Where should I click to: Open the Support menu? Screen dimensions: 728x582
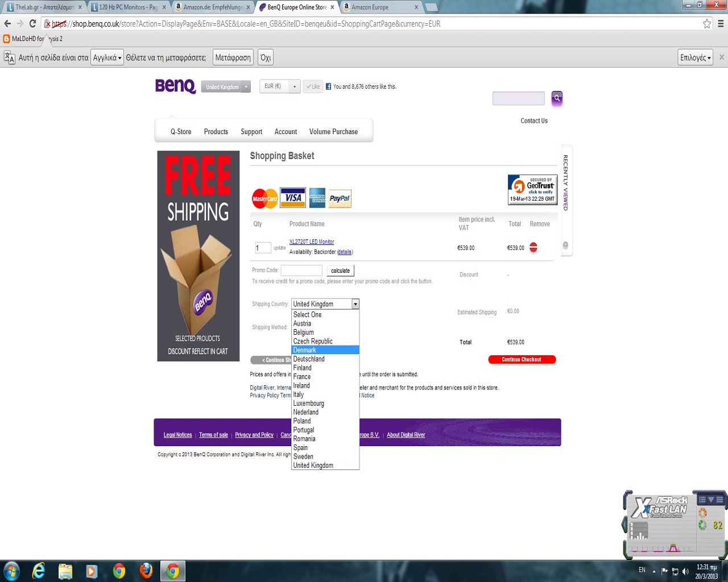click(x=251, y=131)
